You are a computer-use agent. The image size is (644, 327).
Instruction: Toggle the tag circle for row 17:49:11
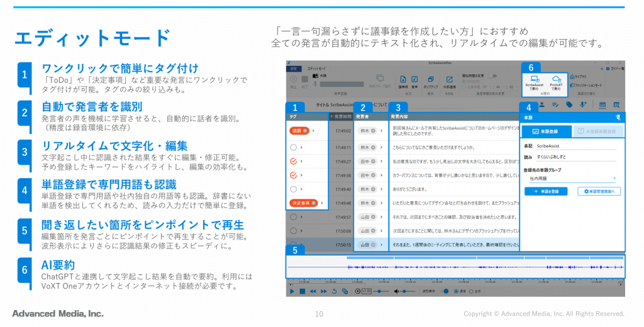tap(293, 148)
